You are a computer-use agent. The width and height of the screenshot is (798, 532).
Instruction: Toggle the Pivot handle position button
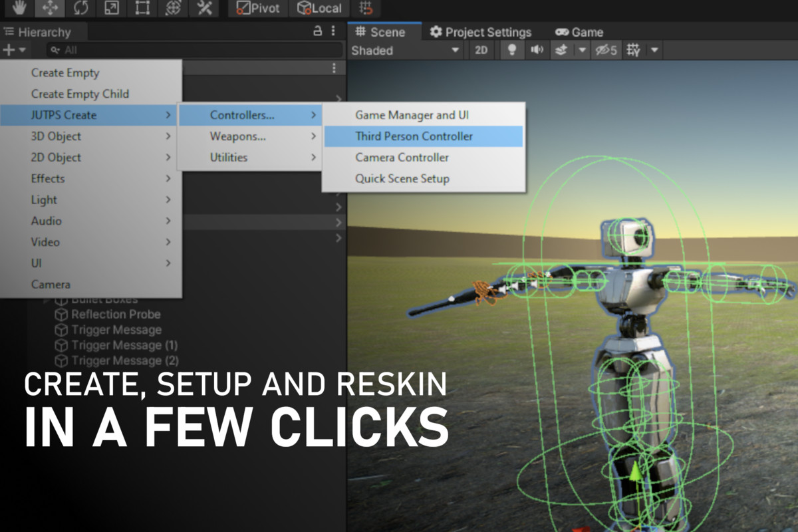coord(259,8)
